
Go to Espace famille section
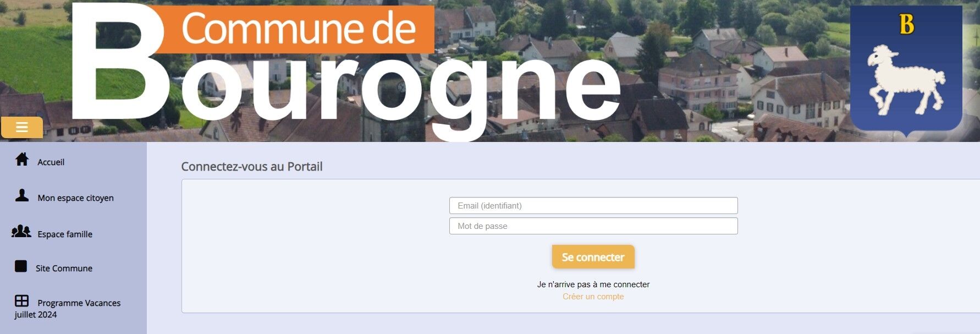(x=65, y=234)
